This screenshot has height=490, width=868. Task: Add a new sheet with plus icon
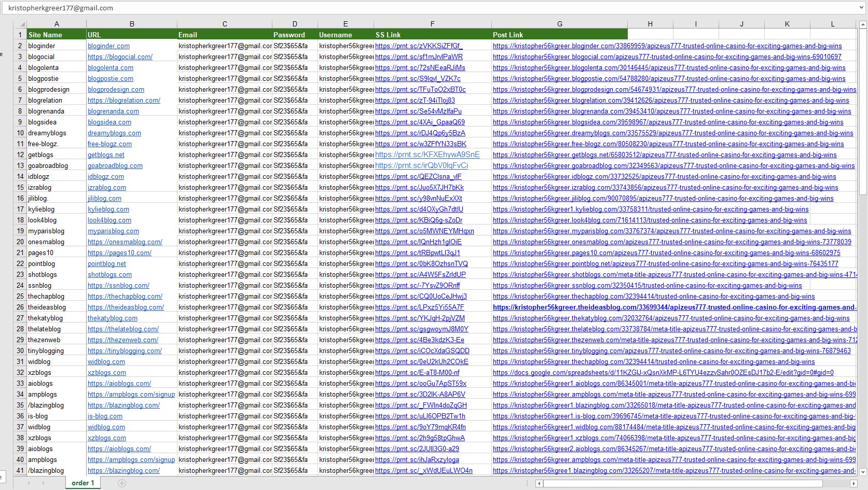(122, 483)
